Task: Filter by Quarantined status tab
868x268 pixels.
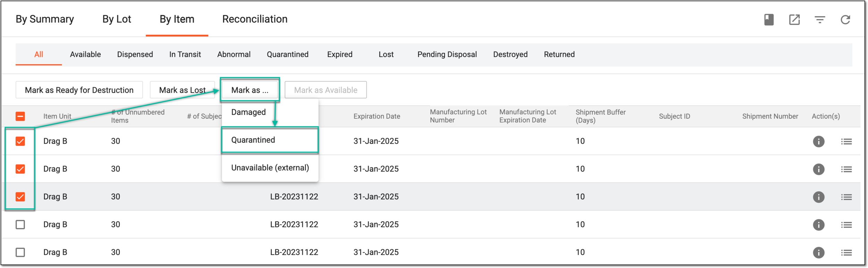Action: 287,55
